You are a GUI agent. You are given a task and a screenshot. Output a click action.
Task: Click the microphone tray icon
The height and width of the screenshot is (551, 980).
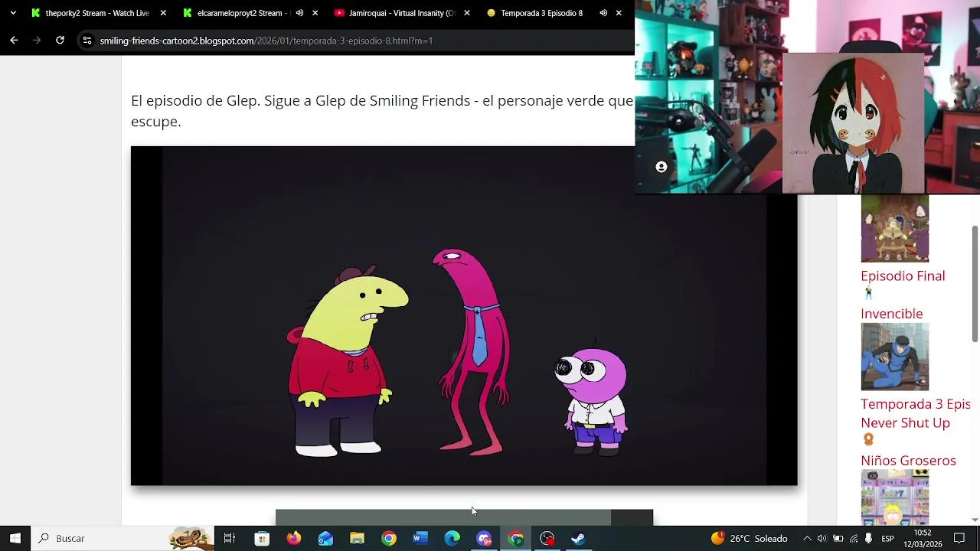tap(868, 538)
